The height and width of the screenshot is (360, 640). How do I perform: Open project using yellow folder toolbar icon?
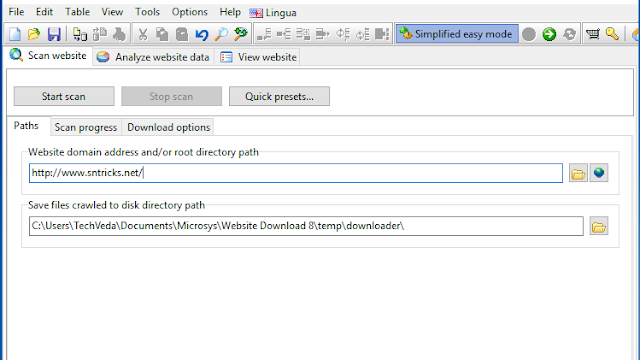coord(34,34)
